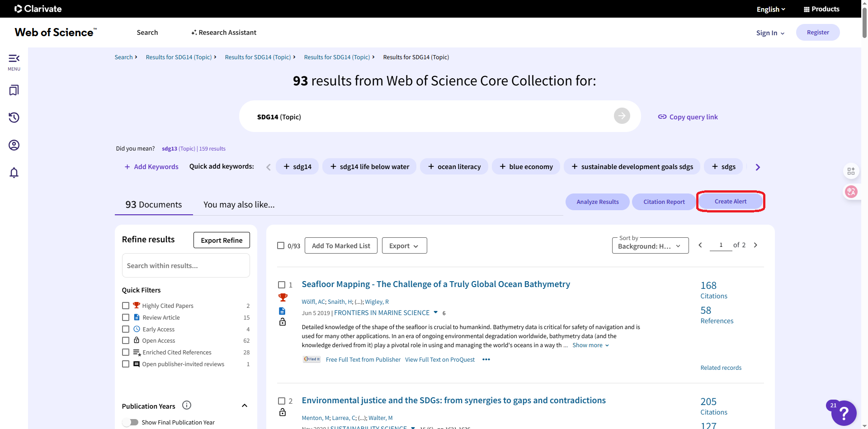Open Marked List bookmark icon in sidebar

coord(14,90)
